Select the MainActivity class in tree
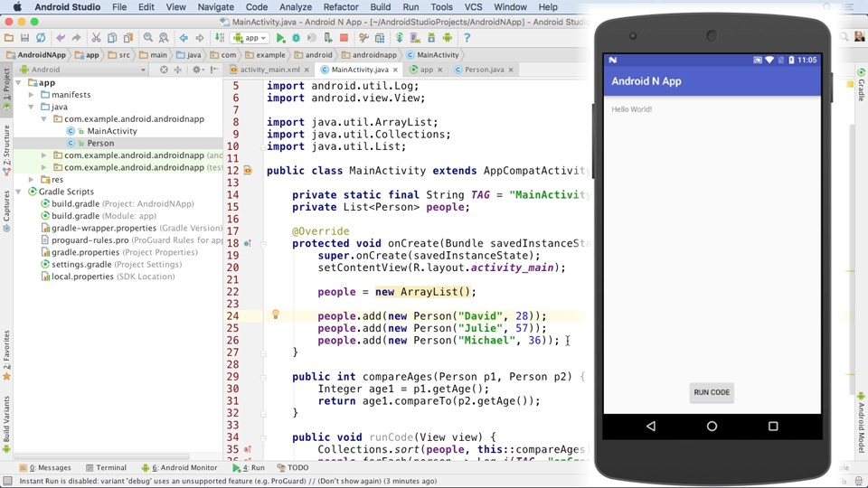 pos(112,131)
